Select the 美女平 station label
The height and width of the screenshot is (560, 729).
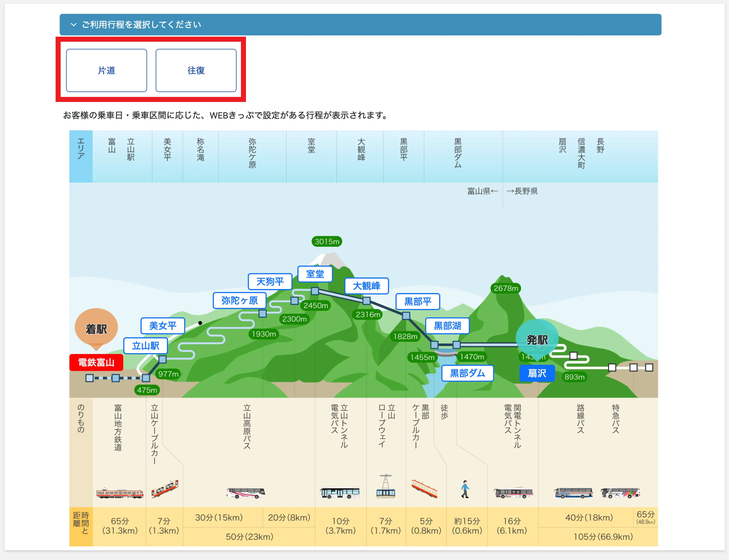click(163, 326)
